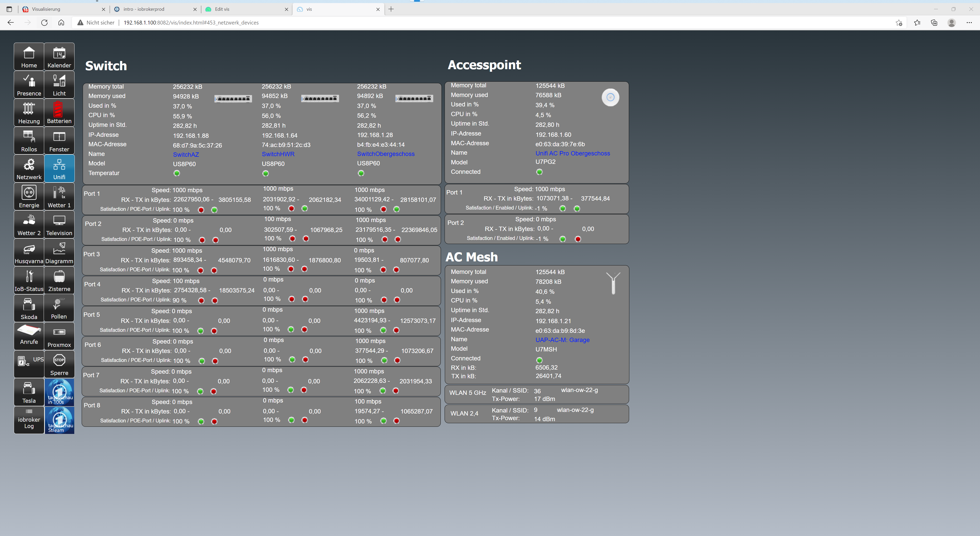Image resolution: width=980 pixels, height=536 pixels.
Task: Open the Unifi AC Pro Obergeschoss link
Action: [x=572, y=153]
